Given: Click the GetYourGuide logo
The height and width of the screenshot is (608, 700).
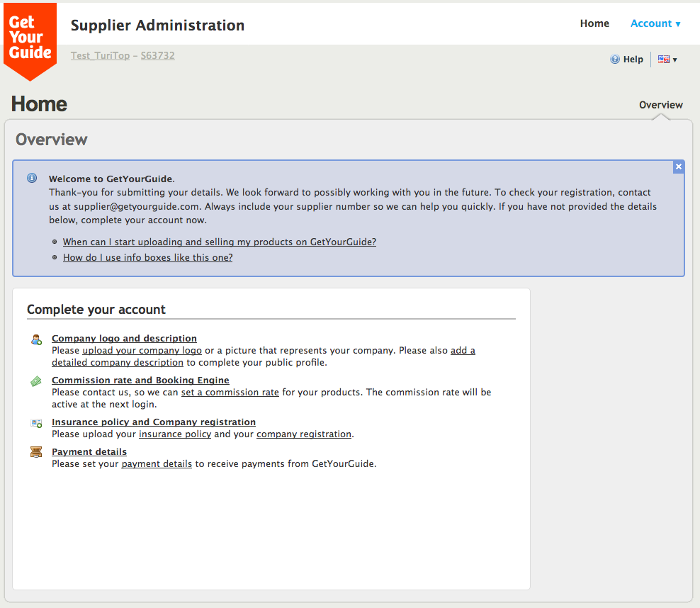Looking at the screenshot, I should [x=30, y=39].
